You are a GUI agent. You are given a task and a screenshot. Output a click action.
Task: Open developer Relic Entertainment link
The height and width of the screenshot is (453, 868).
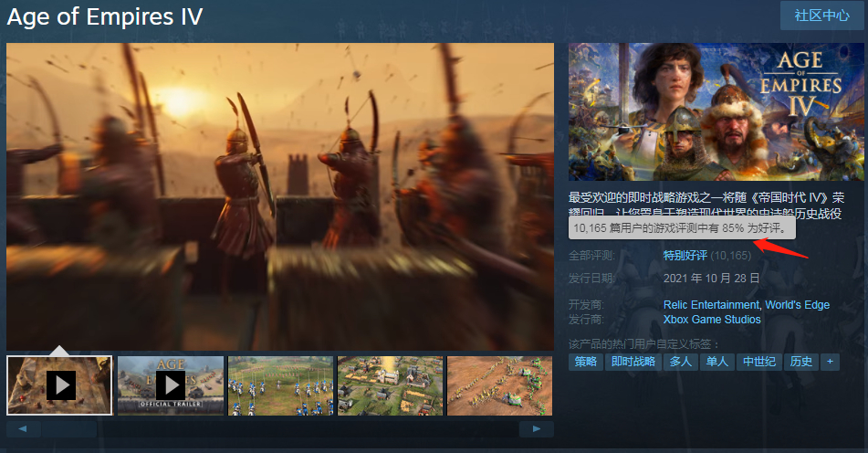pyautogui.click(x=711, y=304)
